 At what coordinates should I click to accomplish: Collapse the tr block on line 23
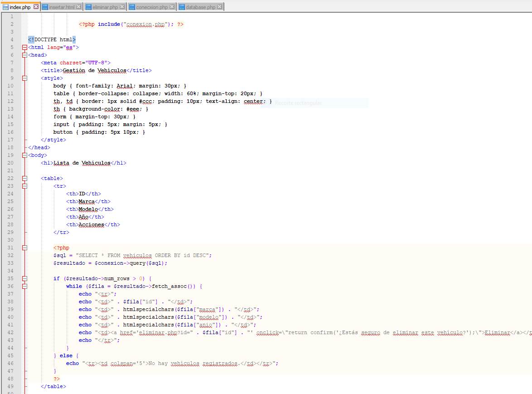tap(24, 186)
